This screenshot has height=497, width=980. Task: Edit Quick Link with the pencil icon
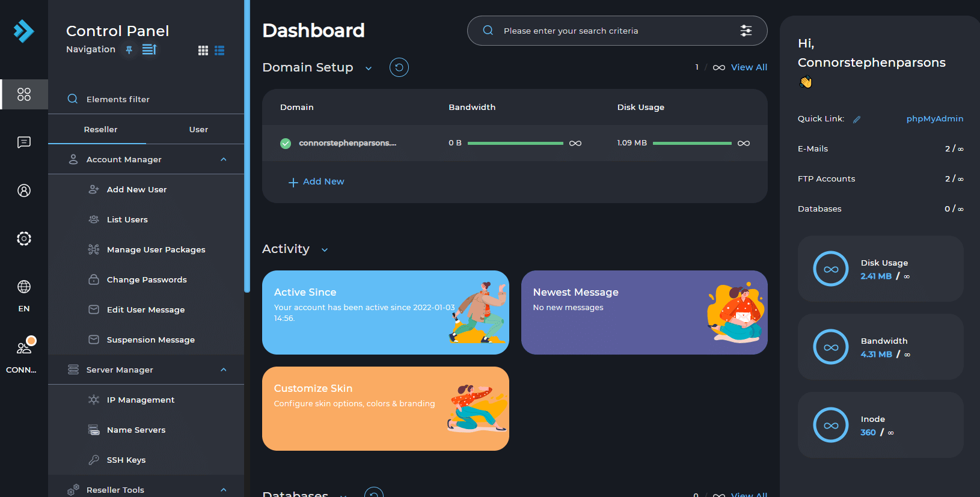point(857,119)
